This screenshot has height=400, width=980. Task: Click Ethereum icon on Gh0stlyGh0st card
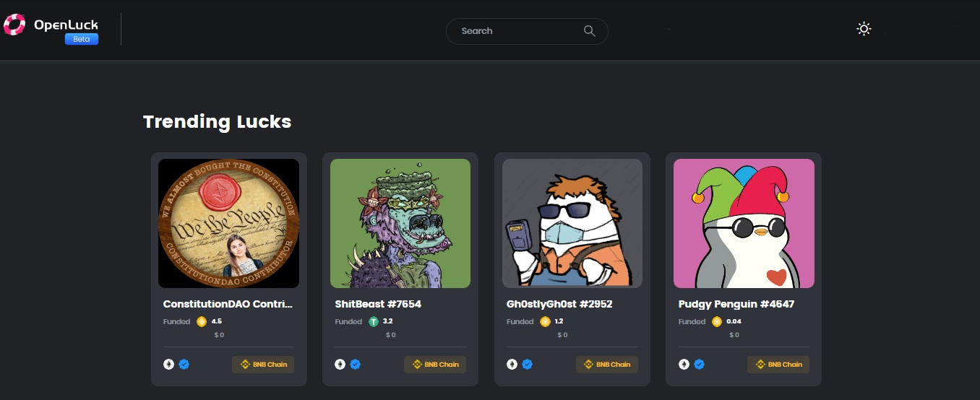pyautogui.click(x=512, y=365)
